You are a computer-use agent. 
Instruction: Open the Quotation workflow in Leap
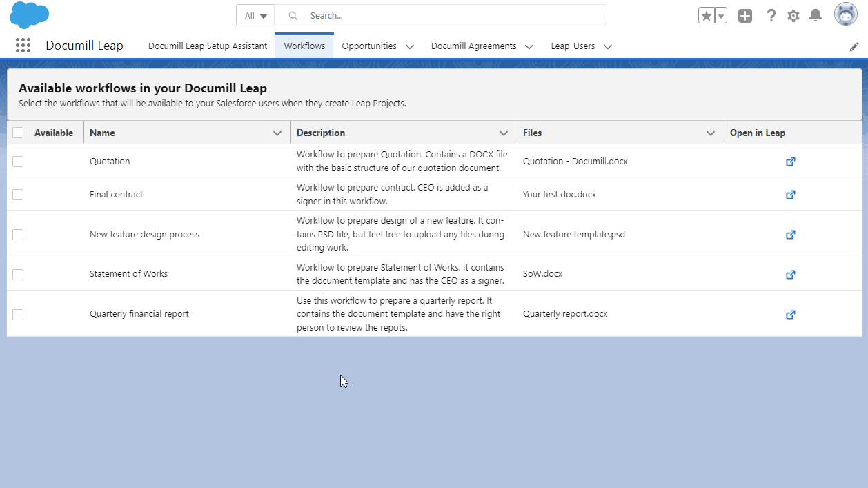[790, 162]
